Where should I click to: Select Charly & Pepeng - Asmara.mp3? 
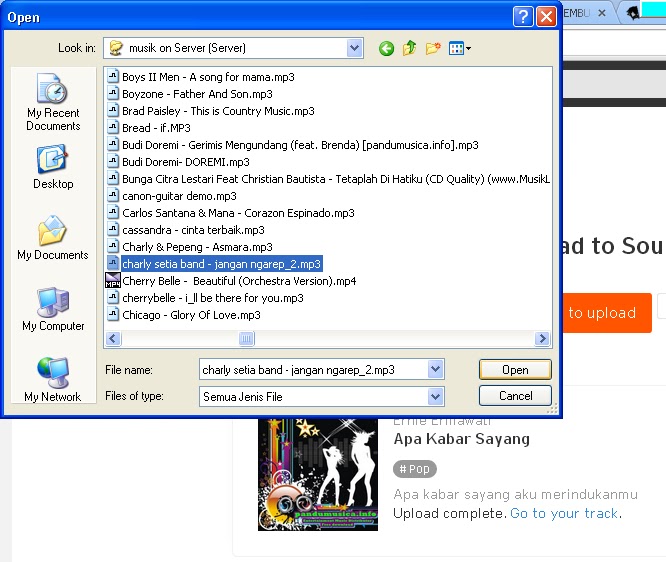click(x=189, y=247)
